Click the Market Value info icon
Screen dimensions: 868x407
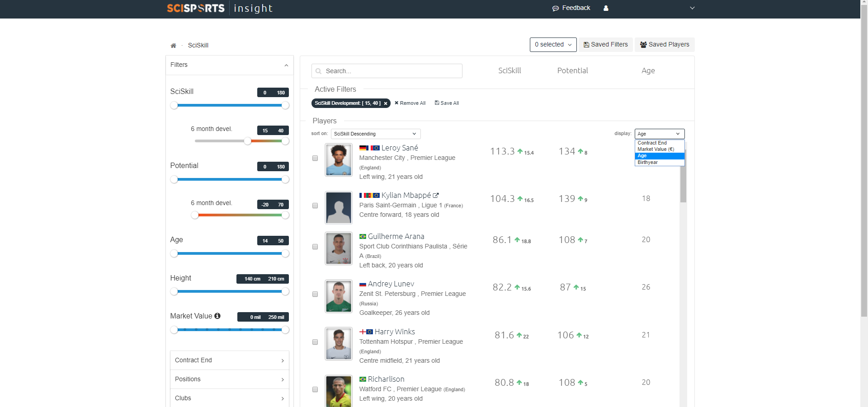point(217,316)
